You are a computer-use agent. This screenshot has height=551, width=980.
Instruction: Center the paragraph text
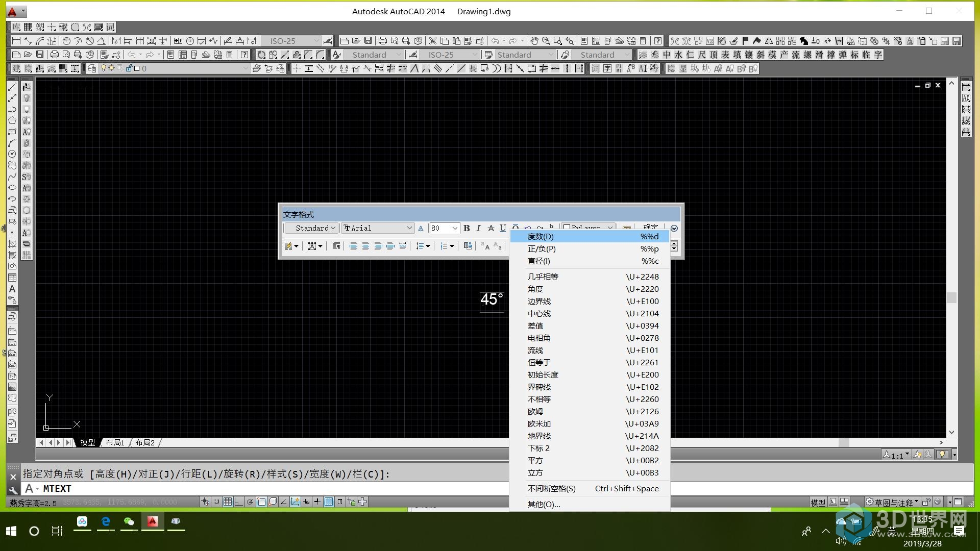[x=365, y=246]
